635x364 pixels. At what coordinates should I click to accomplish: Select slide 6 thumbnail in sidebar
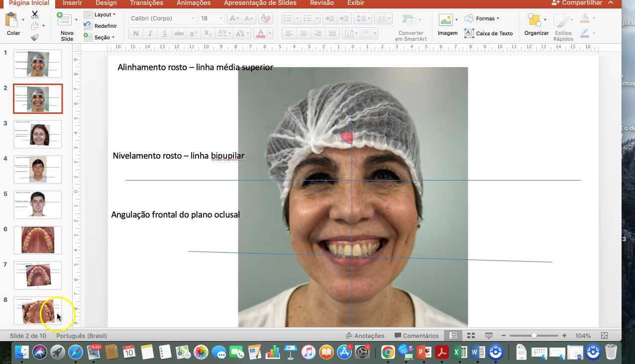click(x=37, y=240)
